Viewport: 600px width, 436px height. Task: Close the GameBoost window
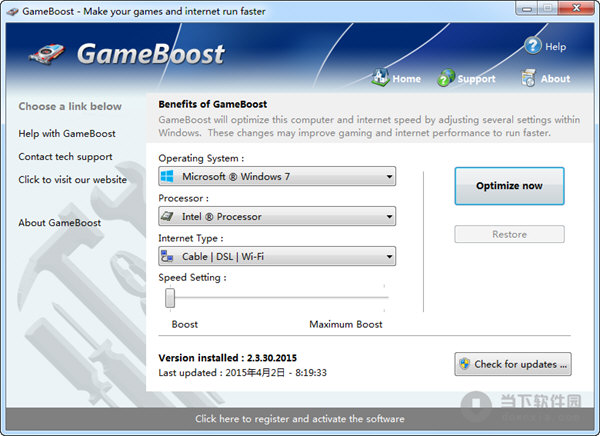pos(576,8)
